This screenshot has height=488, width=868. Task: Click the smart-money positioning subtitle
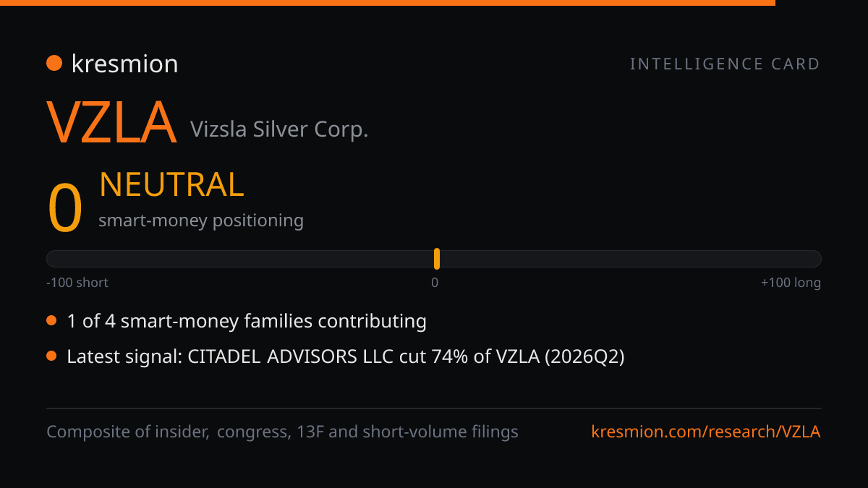pos(201,221)
